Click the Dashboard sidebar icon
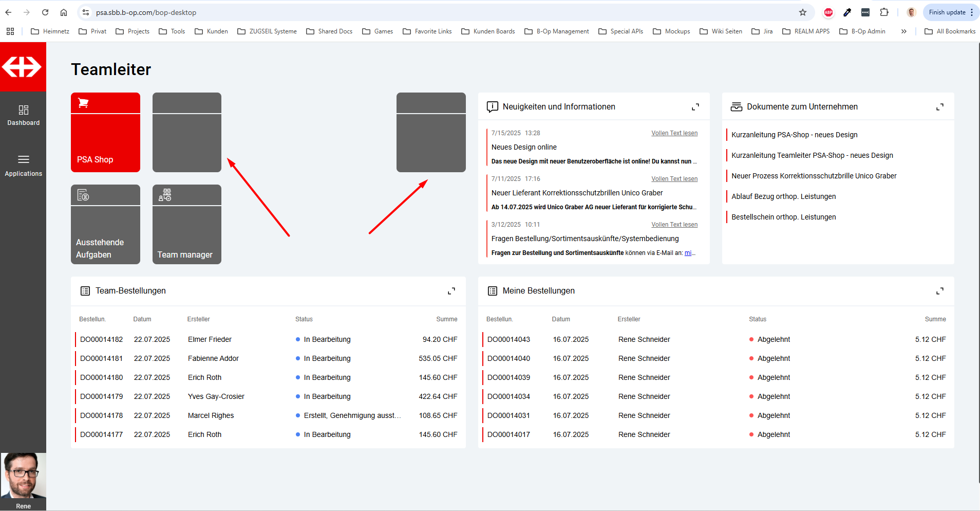This screenshot has height=511, width=980. coord(23,115)
